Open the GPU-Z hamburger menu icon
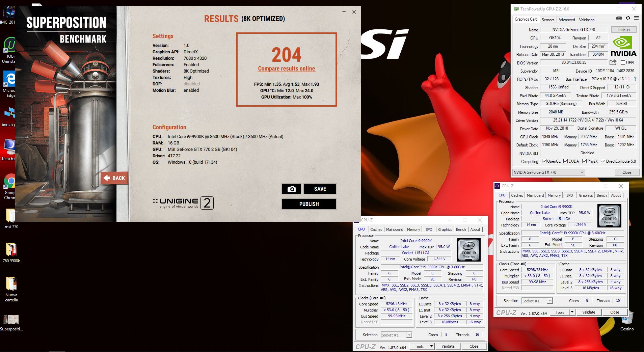Viewport: 644px width, 352px height. pyautogui.click(x=636, y=18)
